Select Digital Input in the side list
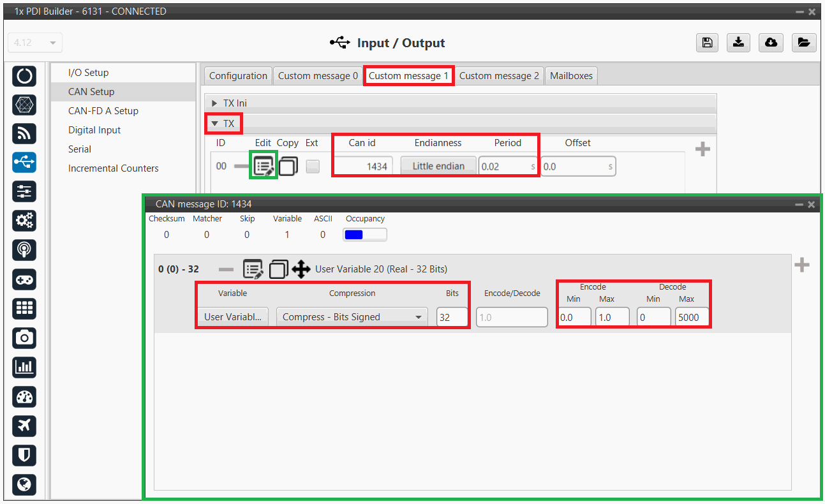This screenshot has height=504, width=825. (94, 130)
